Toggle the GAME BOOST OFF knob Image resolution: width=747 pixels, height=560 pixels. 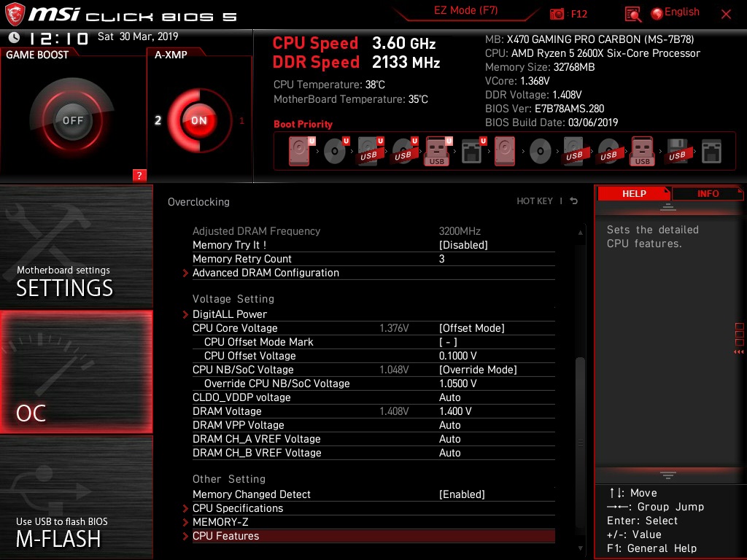click(72, 120)
